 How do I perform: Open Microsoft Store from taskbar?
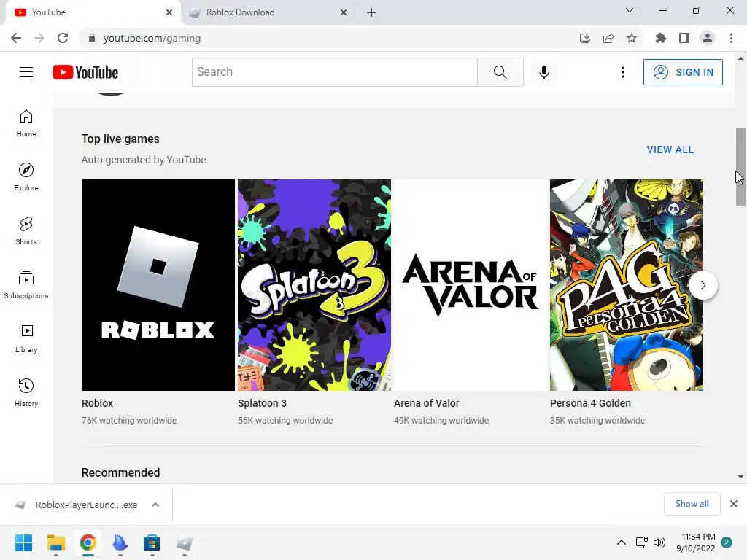[x=152, y=542]
